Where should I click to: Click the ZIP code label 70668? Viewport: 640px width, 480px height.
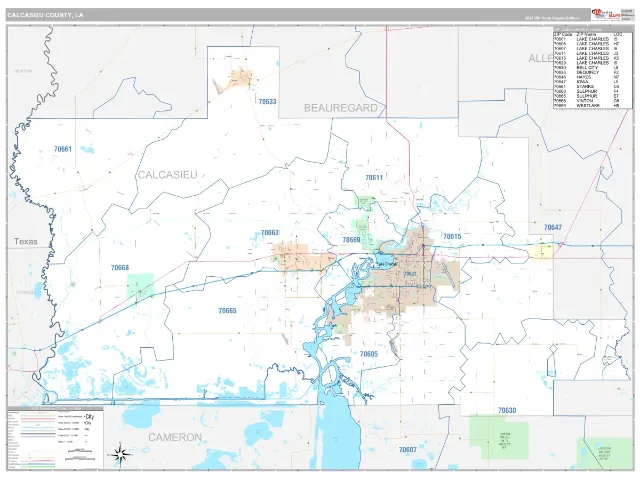(120, 268)
